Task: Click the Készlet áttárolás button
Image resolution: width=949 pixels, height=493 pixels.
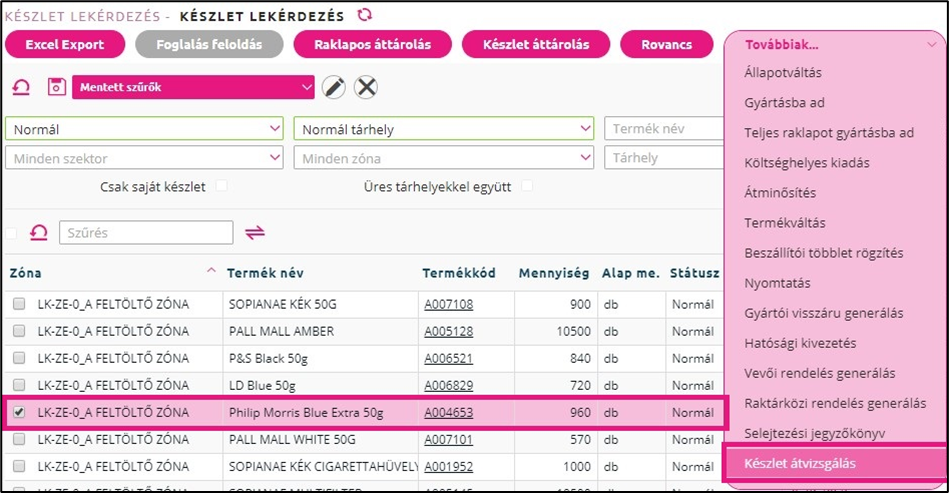Action: 536,44
